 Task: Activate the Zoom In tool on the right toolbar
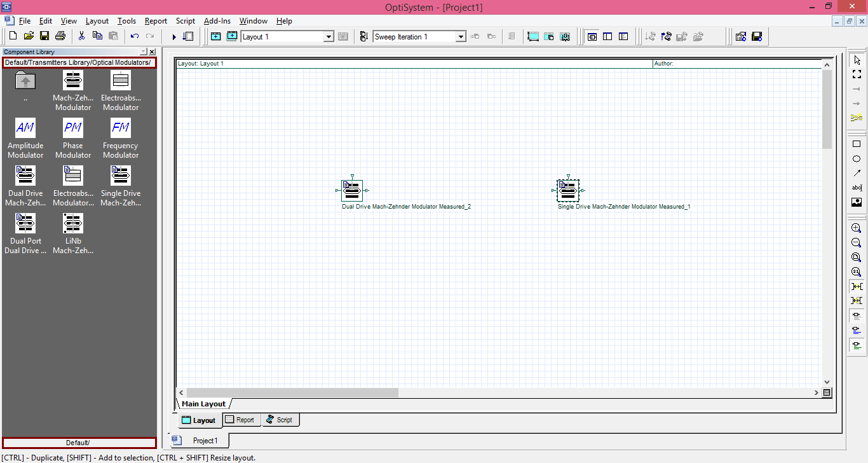click(x=856, y=227)
